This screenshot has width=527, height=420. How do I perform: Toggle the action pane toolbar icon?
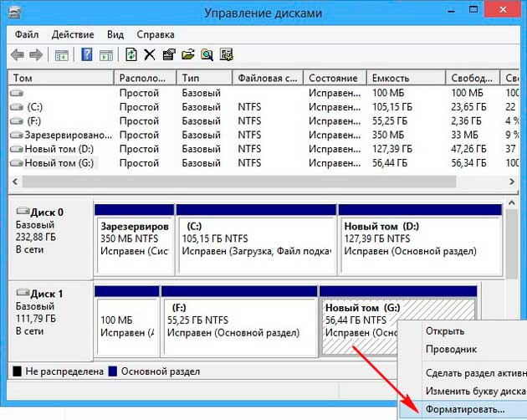click(106, 55)
